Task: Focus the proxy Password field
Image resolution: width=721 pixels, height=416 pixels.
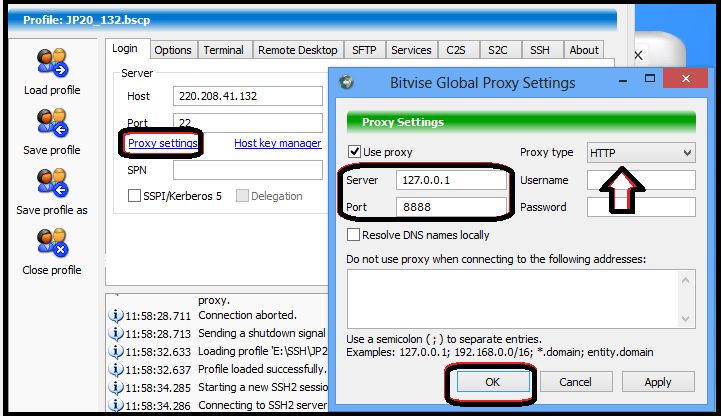Action: [x=641, y=207]
